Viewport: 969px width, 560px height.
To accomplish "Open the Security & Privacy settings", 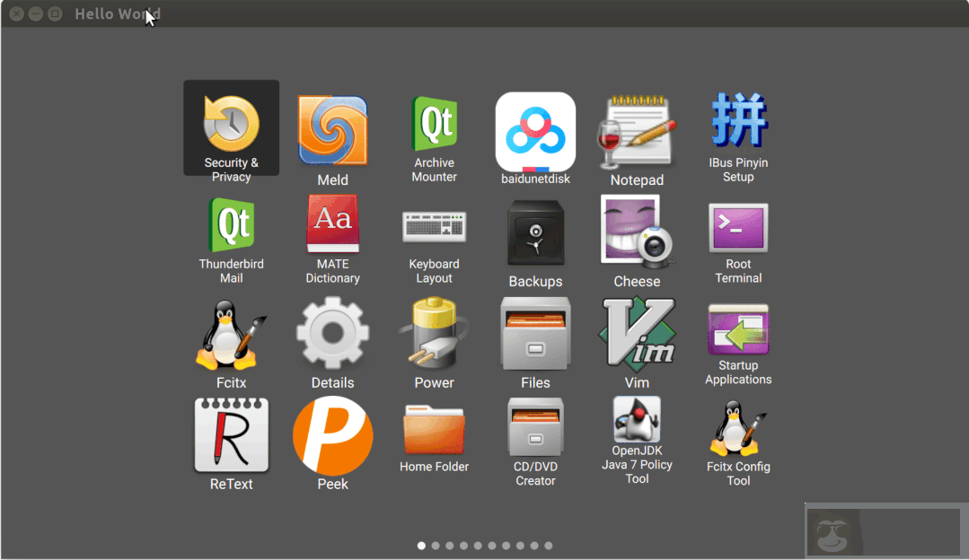I will (231, 127).
